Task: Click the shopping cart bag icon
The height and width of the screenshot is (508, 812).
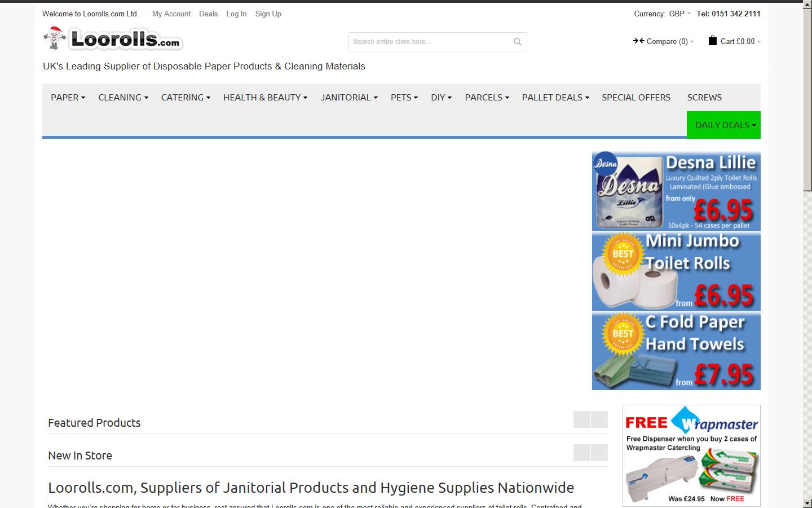Action: (x=713, y=41)
